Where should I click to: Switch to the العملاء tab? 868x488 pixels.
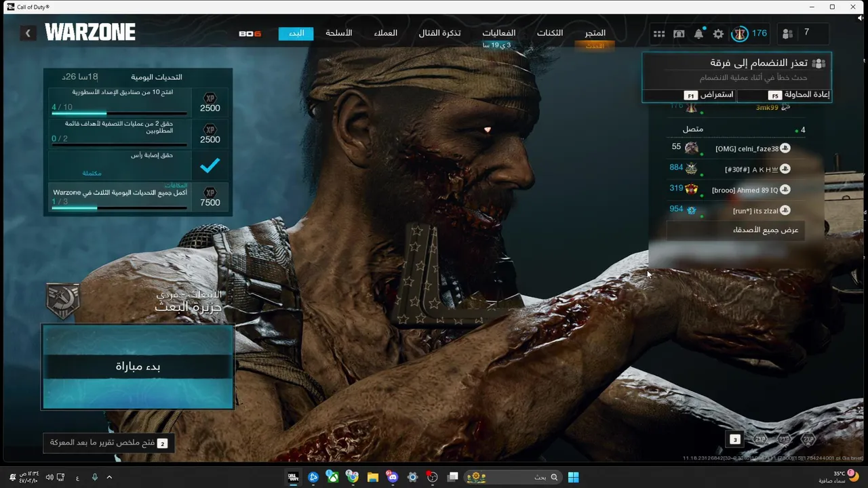pos(386,33)
